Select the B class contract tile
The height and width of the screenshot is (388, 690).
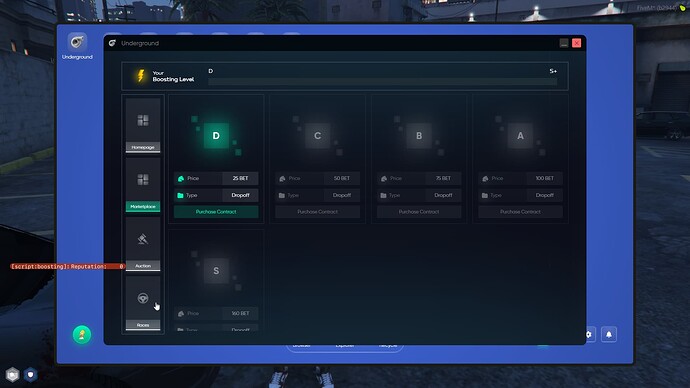point(419,135)
